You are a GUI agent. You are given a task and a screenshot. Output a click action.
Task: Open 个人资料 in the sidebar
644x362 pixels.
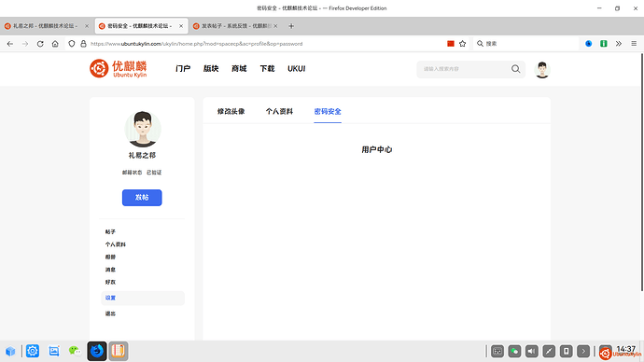pos(116,244)
